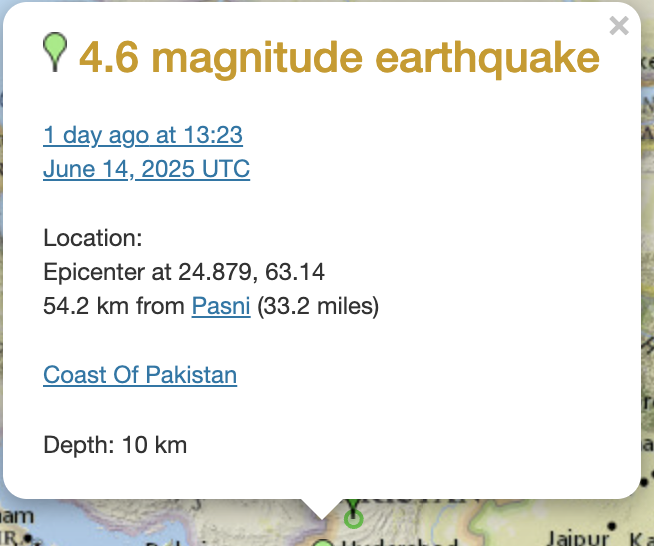Click the 'Location:' label text
654x546 pixels.
pyautogui.click(x=93, y=238)
